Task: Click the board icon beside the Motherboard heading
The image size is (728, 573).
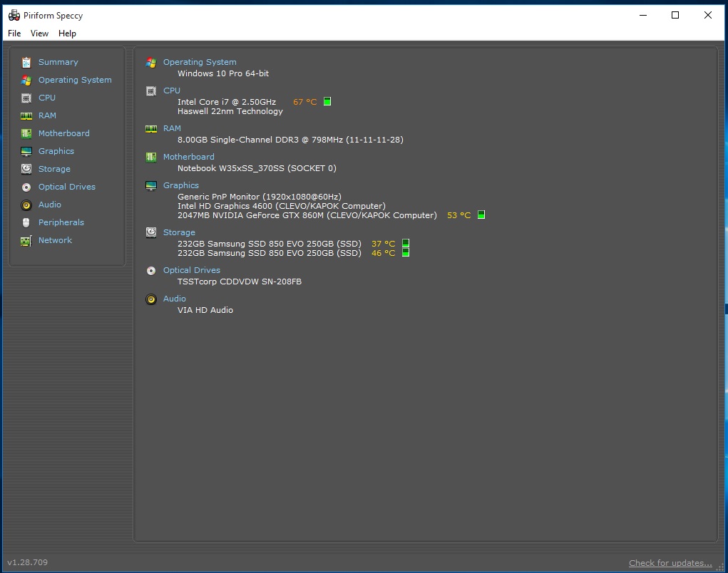Action: click(x=151, y=158)
